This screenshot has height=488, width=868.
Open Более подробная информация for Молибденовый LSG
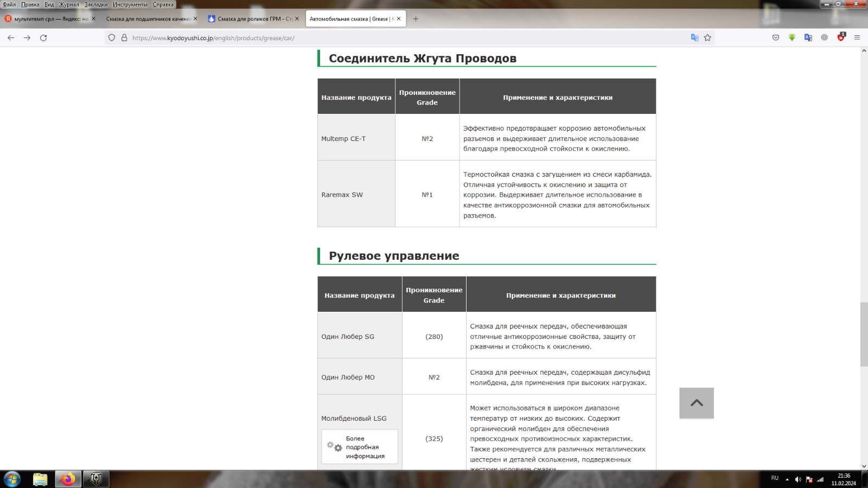click(x=360, y=447)
